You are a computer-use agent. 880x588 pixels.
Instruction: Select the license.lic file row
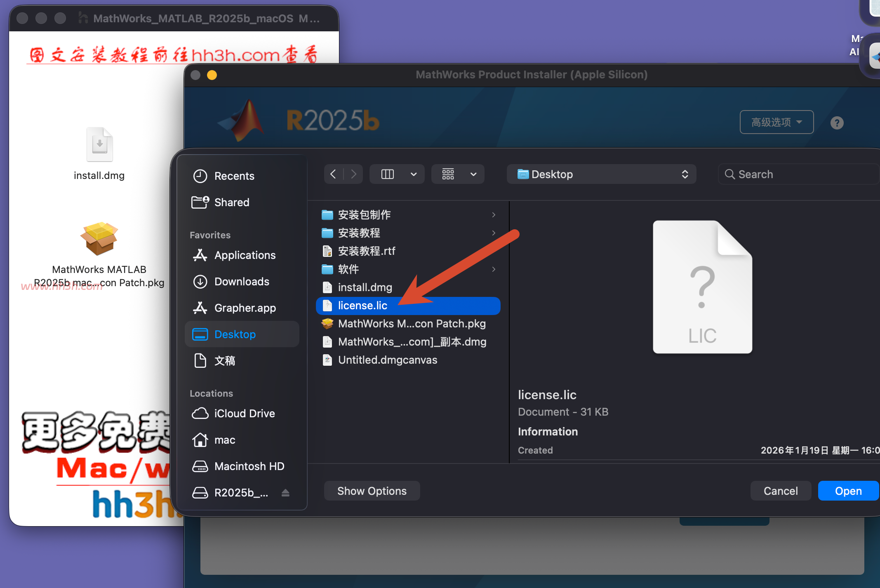(408, 306)
